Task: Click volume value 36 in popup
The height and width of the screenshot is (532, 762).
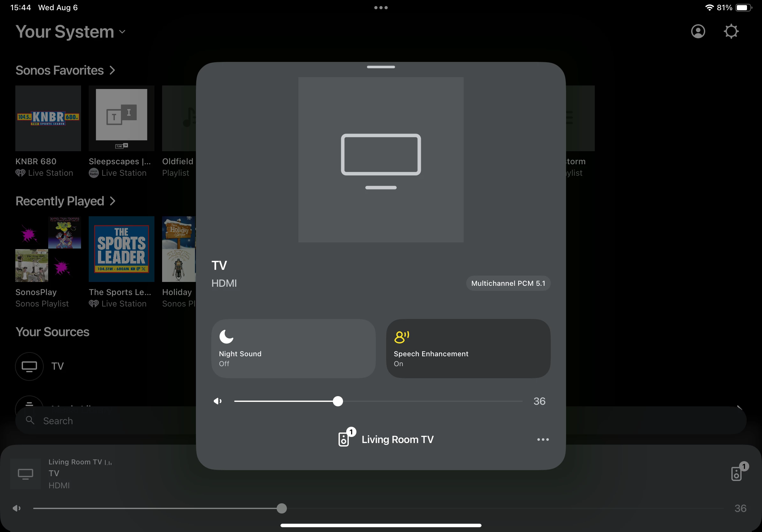Action: coord(539,401)
